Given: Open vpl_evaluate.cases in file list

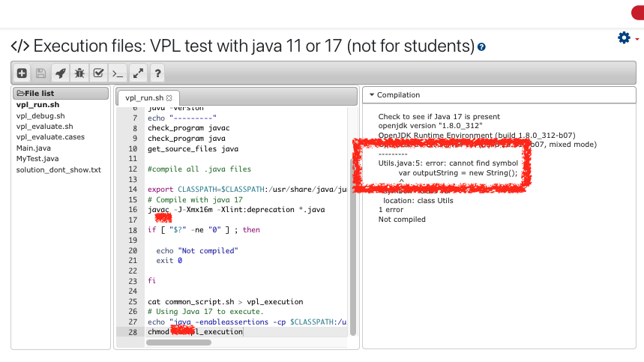Looking at the screenshot, I should [50, 137].
